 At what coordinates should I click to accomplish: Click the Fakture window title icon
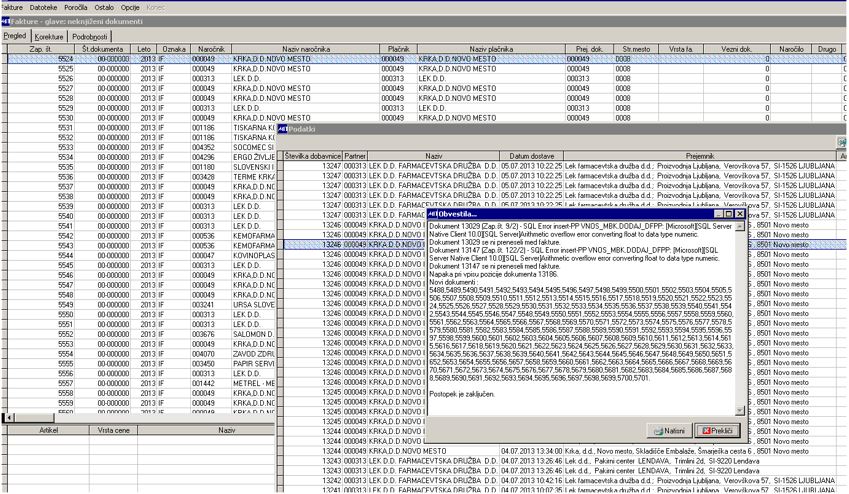5,21
